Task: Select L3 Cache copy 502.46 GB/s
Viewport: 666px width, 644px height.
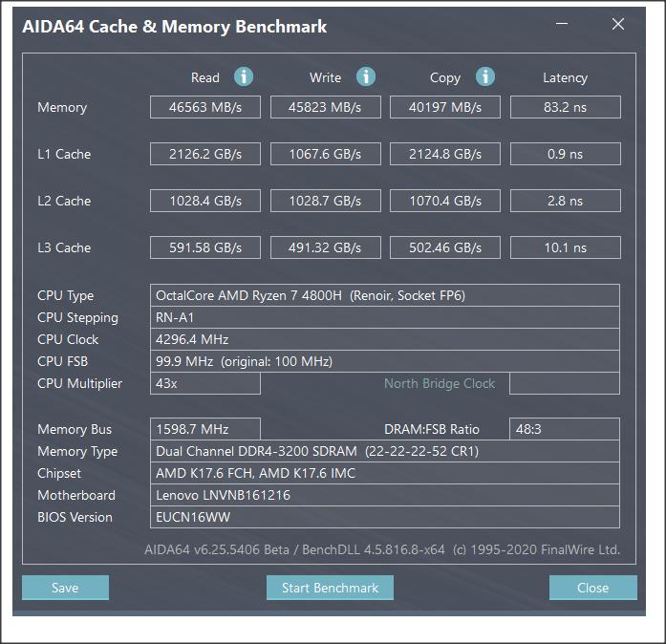Action: click(x=444, y=247)
